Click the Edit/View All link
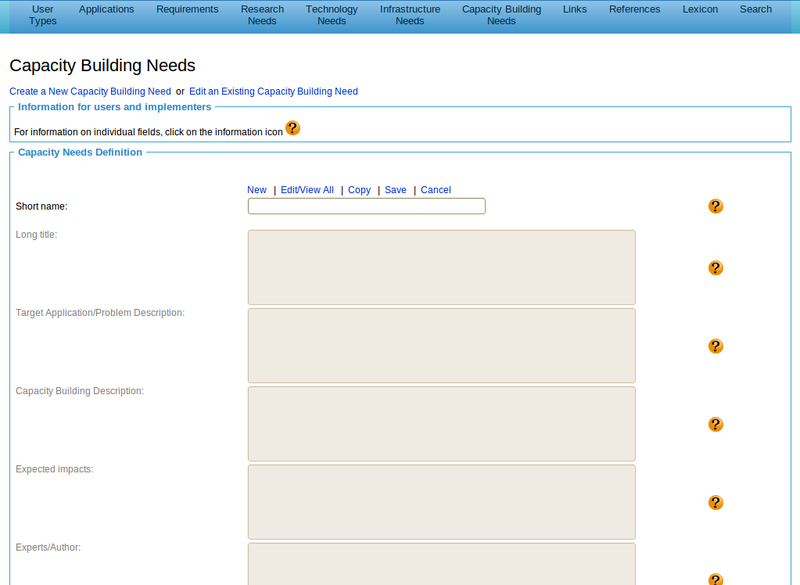The image size is (800, 585). (307, 190)
